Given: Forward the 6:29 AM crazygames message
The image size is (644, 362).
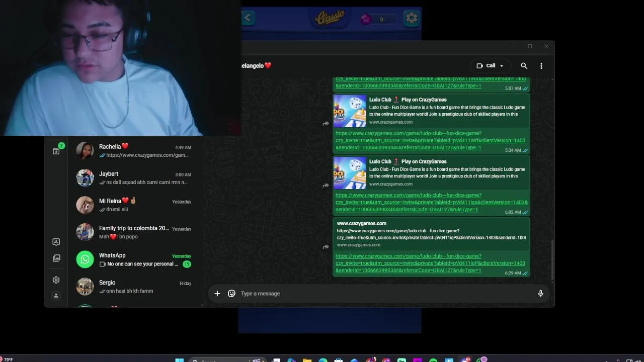Looking at the screenshot, I should click(326, 247).
